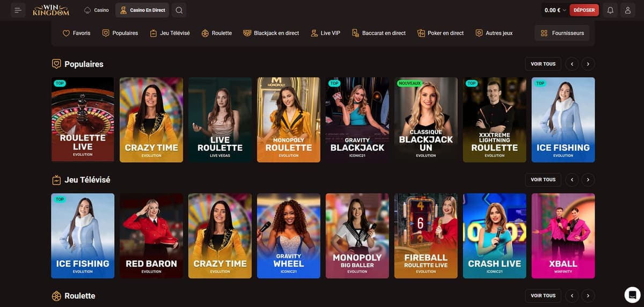The width and height of the screenshot is (644, 307).
Task: Show next Populaires games arrow
Action: tap(588, 64)
